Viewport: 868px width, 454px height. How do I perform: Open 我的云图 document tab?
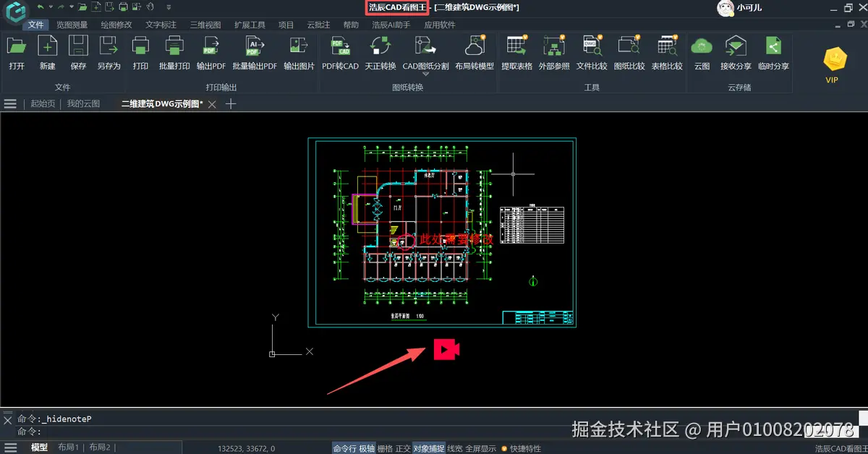[84, 104]
